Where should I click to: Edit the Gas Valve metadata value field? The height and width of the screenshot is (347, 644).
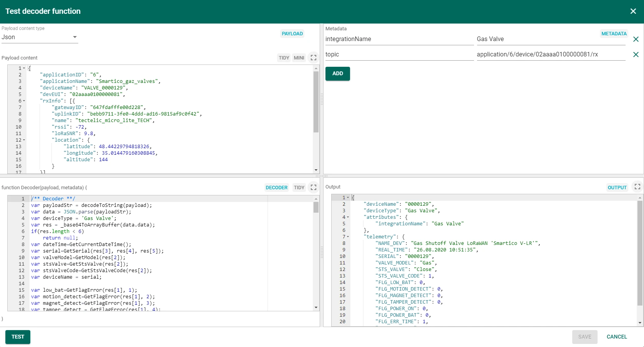click(x=551, y=39)
